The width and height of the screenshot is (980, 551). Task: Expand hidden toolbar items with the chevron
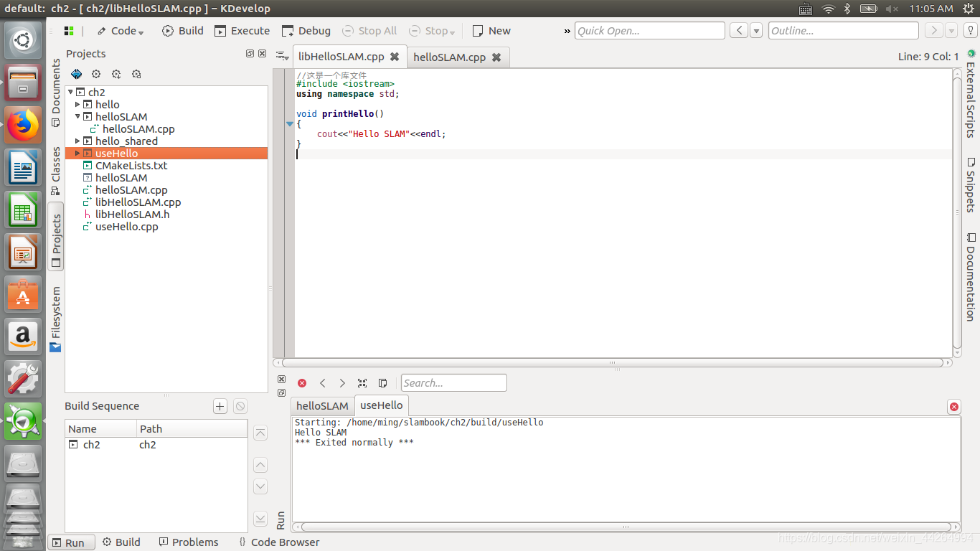[x=567, y=31]
